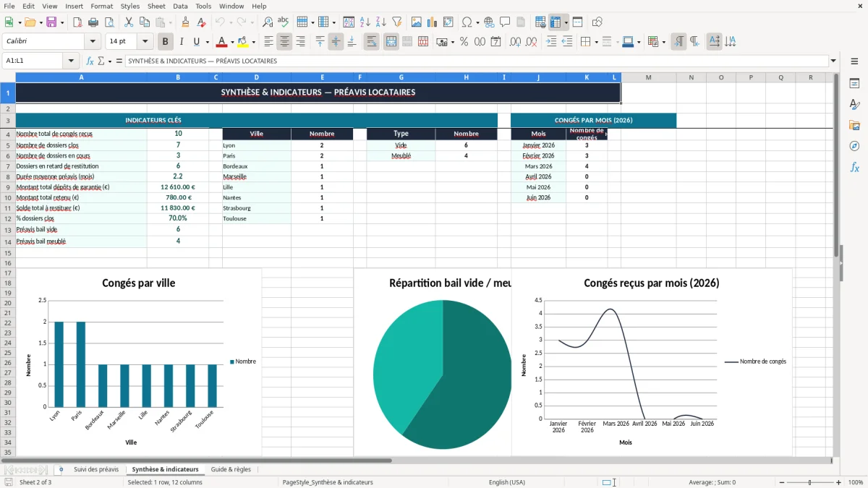Toggle Center Vertically alignment
This screenshot has width=868, height=488.
[x=336, y=42]
